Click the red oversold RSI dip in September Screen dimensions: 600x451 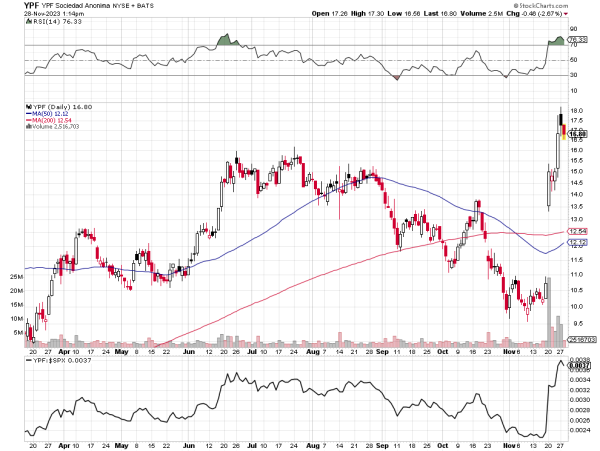pos(397,77)
